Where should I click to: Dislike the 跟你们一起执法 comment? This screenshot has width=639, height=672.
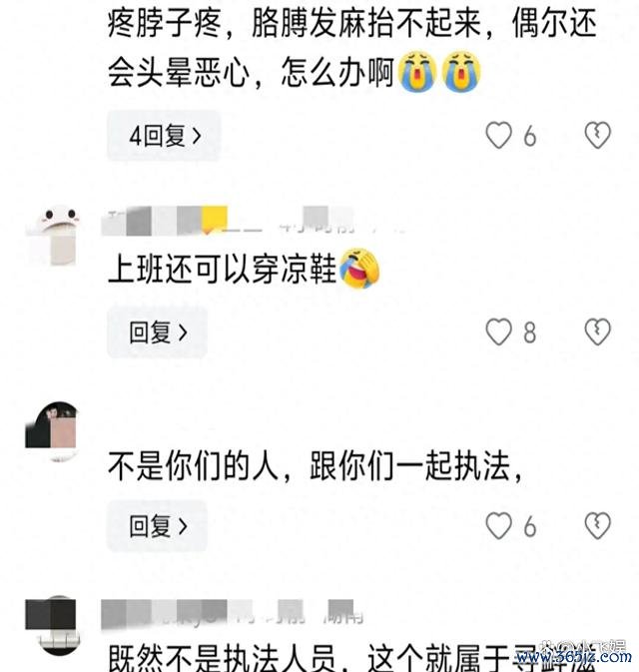pyautogui.click(x=597, y=525)
